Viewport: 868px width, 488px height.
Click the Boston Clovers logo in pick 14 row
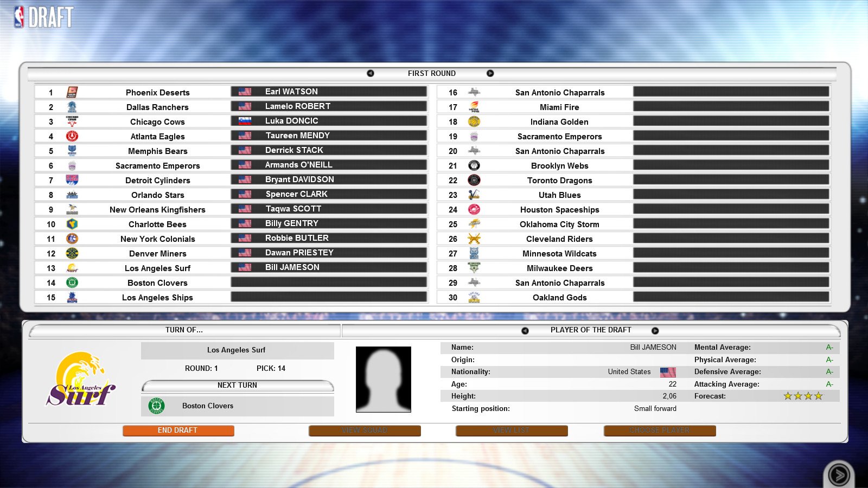(x=72, y=283)
